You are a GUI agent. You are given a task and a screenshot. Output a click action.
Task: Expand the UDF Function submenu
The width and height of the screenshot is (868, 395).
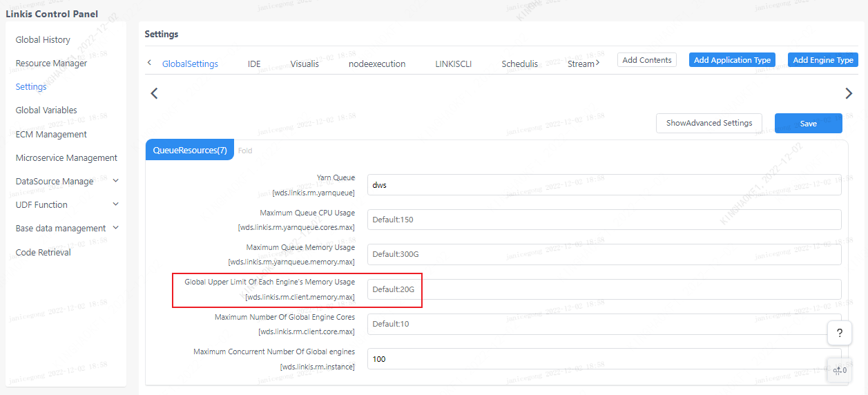click(x=115, y=204)
